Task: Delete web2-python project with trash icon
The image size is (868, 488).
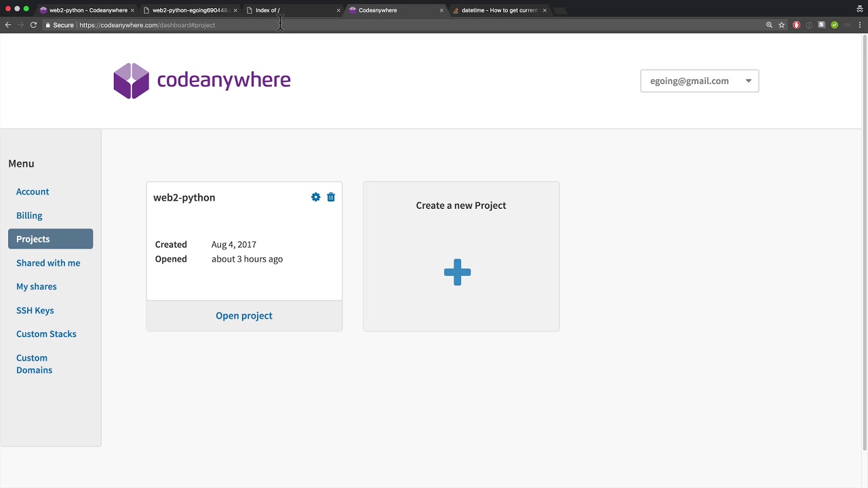Action: pos(331,197)
